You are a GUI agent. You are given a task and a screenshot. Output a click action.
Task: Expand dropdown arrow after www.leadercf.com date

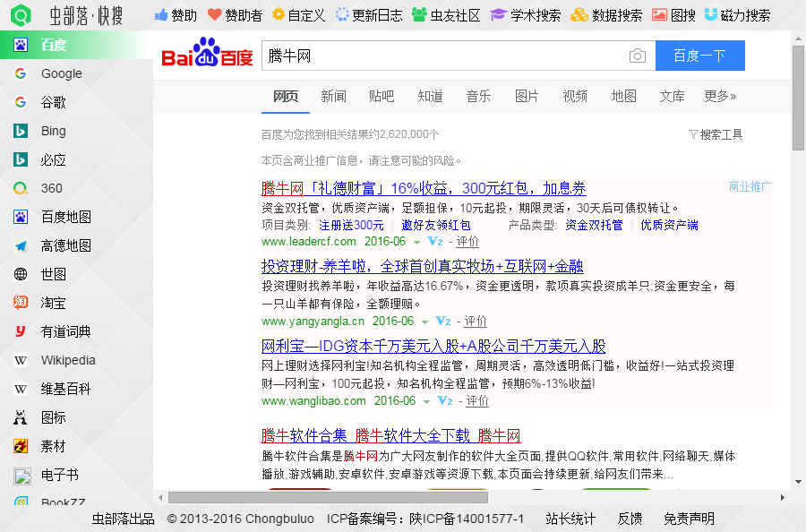pyautogui.click(x=416, y=242)
